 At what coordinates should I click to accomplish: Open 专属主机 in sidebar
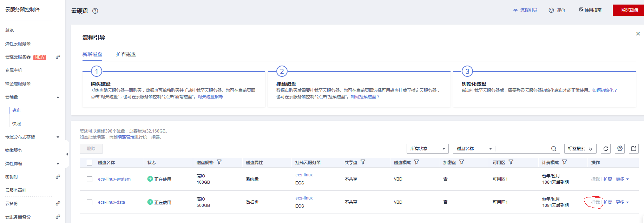pos(14,70)
